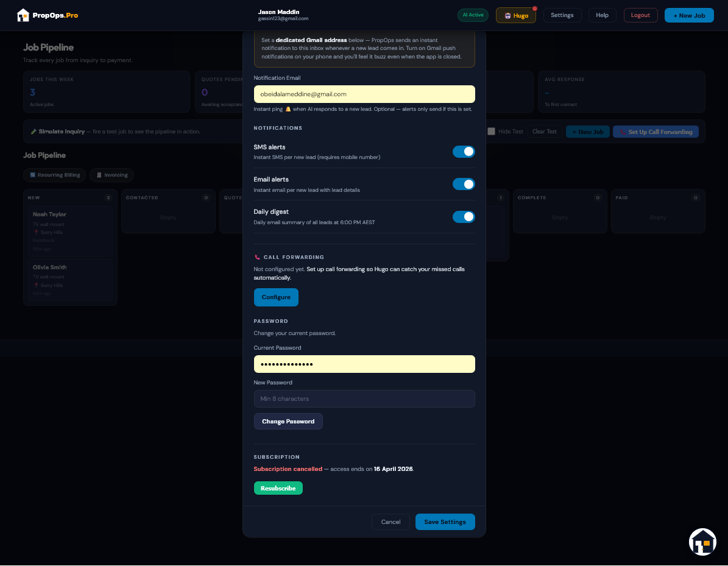Click the CONTACTED column header
Image resolution: width=728 pixels, height=566 pixels.
point(142,198)
